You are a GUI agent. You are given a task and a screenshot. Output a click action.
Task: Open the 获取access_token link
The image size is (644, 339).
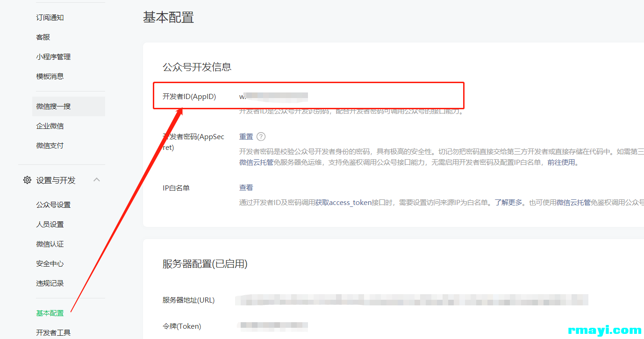pyautogui.click(x=343, y=203)
